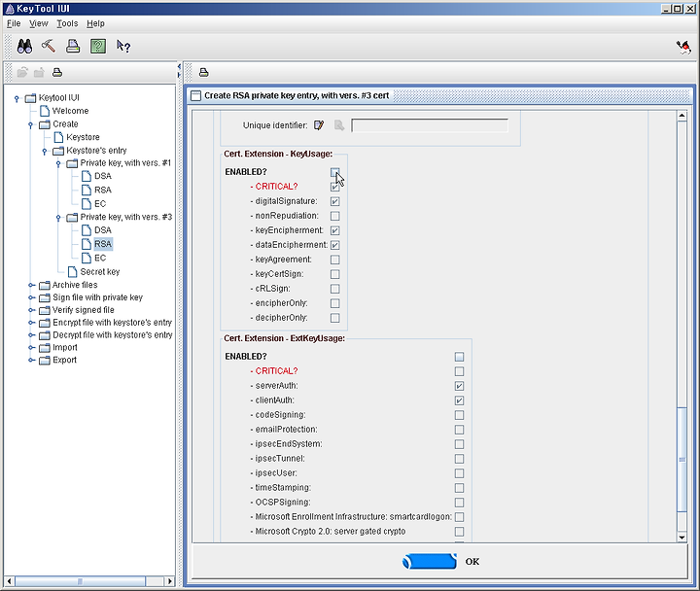The width and height of the screenshot is (700, 591).
Task: Click the greyed open folder icon in tree toolbar
Action: pos(22,72)
